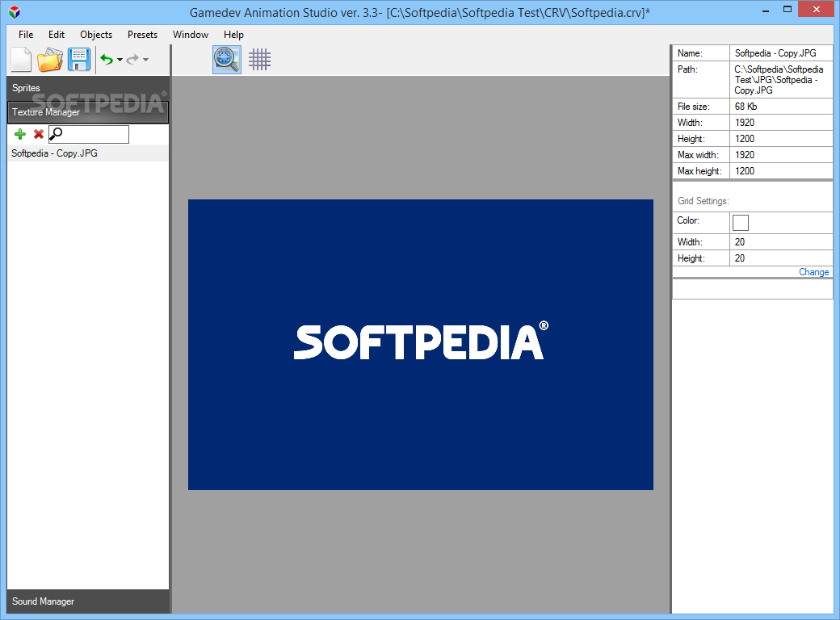The width and height of the screenshot is (840, 620).
Task: Expand the undo history dropdown arrow
Action: 120,60
